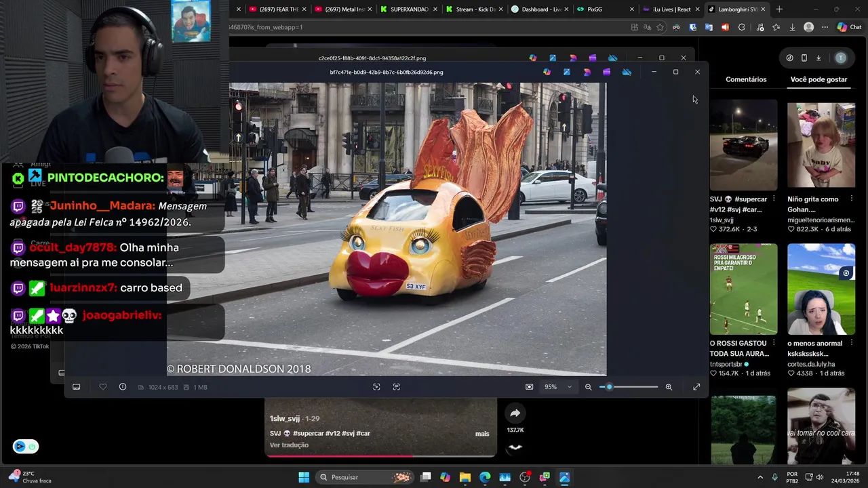Click the zoom out magnifier icon
This screenshot has height=488, width=868.
coord(589,387)
